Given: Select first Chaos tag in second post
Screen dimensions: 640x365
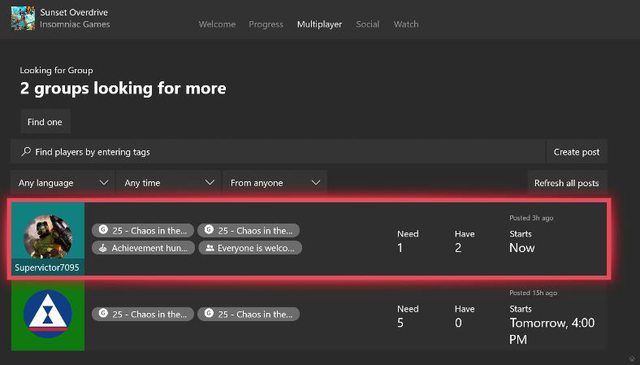Looking at the screenshot, I should [142, 314].
